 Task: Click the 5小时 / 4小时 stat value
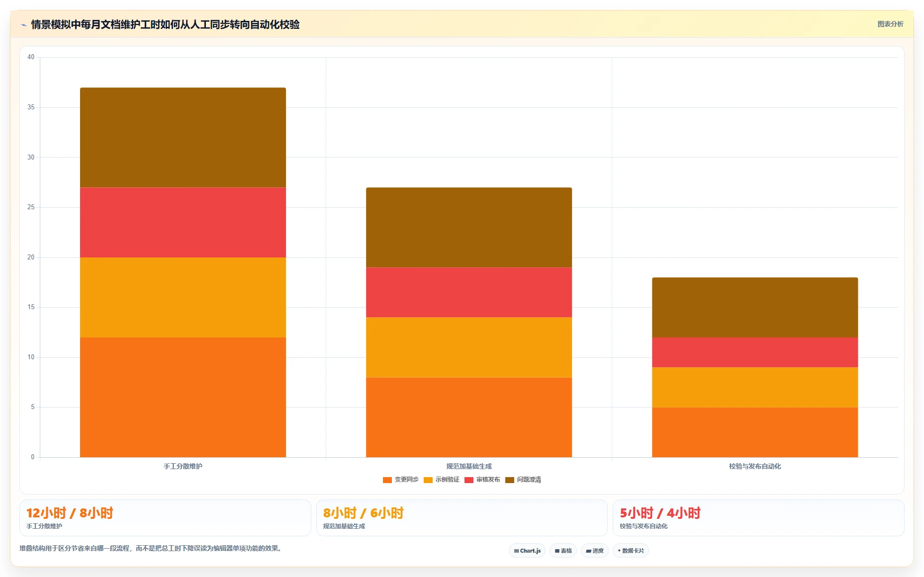click(660, 513)
